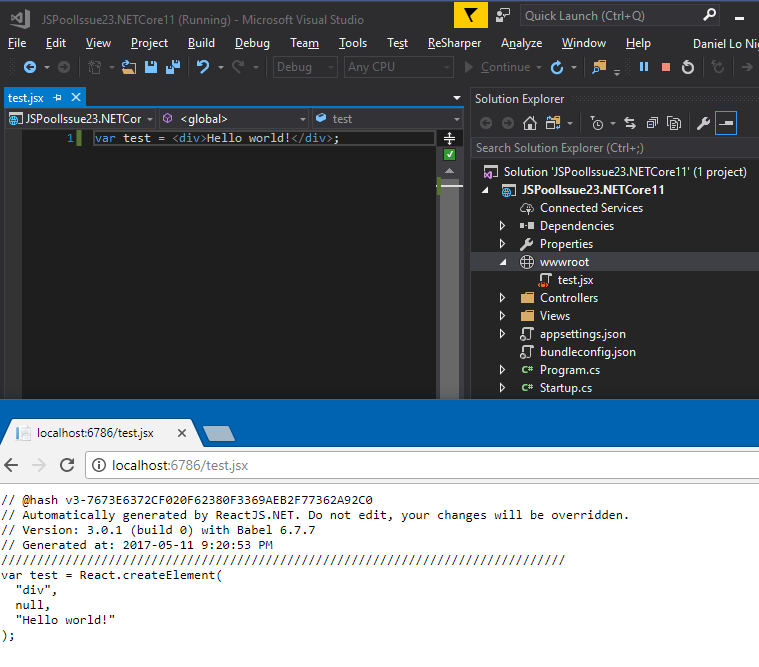Toggle Preview Selected Items button

pyautogui.click(x=726, y=123)
